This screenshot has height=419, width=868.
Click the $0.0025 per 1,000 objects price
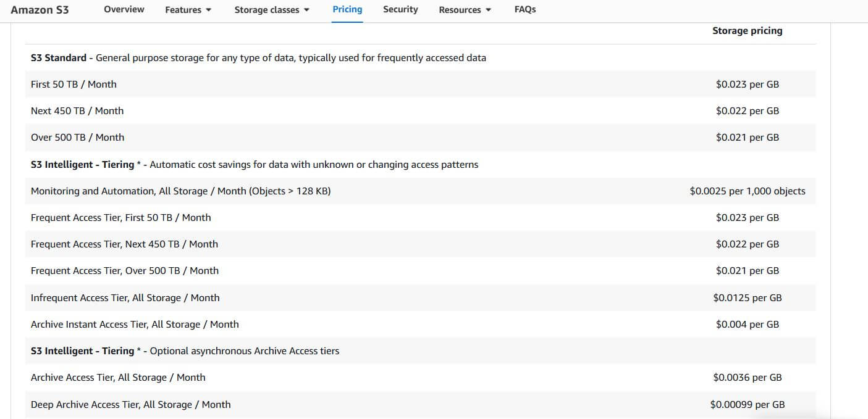coord(747,191)
